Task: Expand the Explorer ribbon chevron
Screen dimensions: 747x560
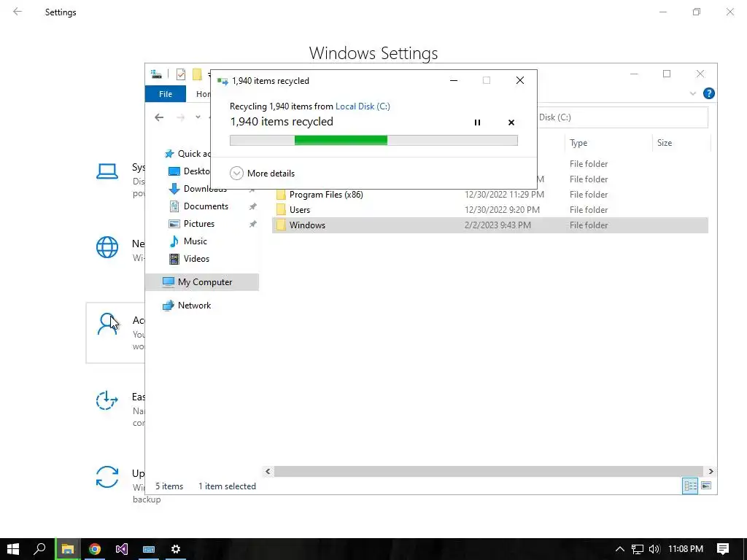Action: click(693, 93)
